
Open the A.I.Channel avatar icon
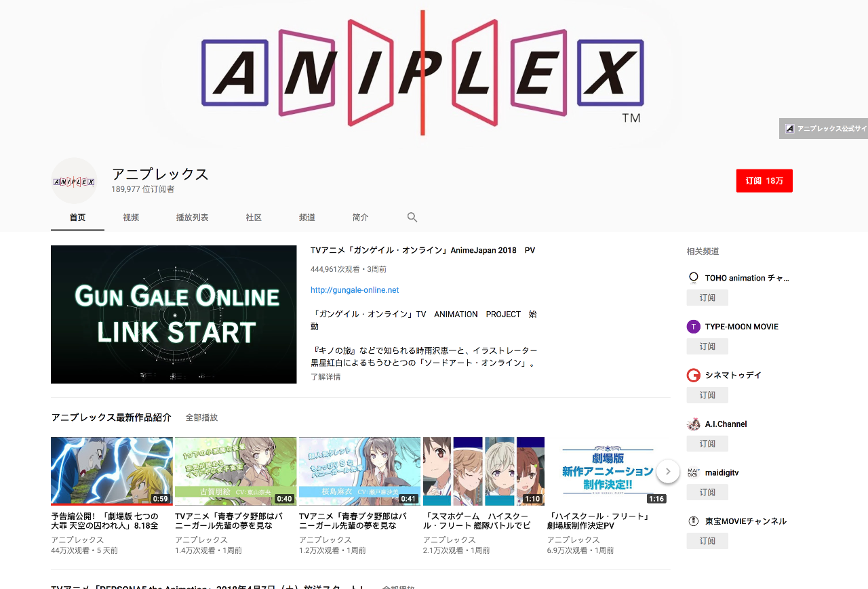[693, 424]
